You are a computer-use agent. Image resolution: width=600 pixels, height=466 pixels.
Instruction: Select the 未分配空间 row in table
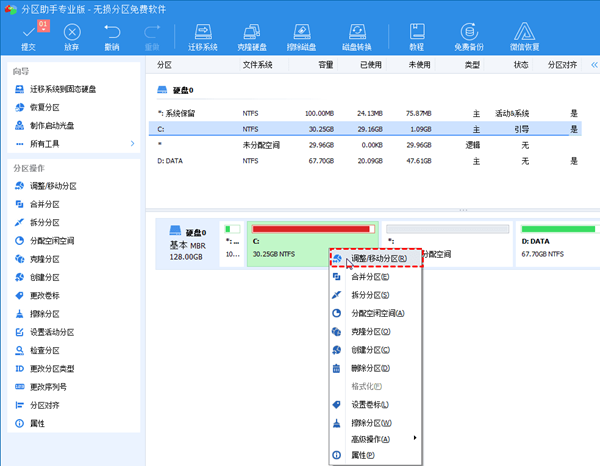(x=365, y=145)
